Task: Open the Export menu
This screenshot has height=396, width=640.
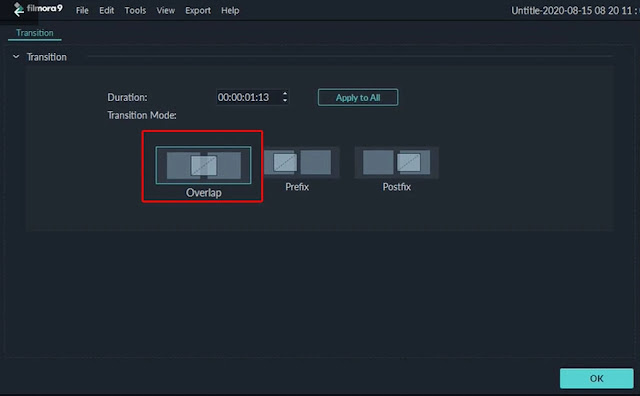Action: pos(198,11)
